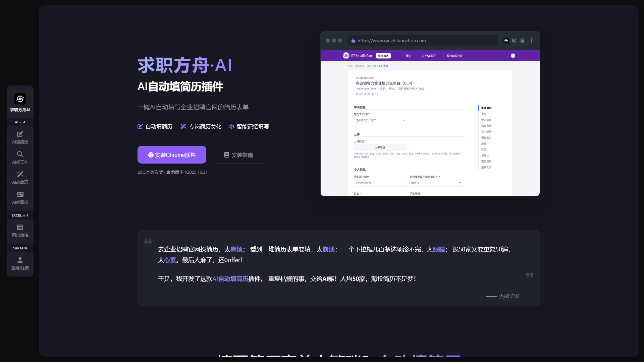The width and height of the screenshot is (644, 362).
Task: Click the extension icon in mock browser toolbar
Action: tap(506, 41)
